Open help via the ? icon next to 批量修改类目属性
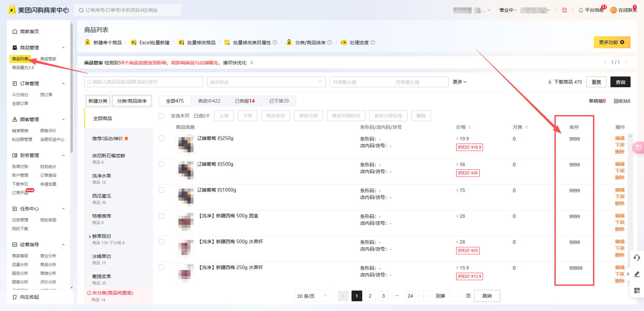This screenshot has height=311, width=644. click(x=275, y=42)
